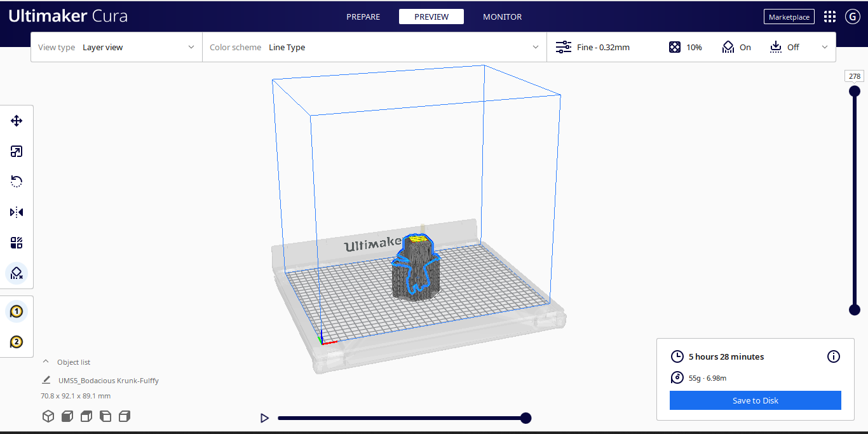Switch to the MONITOR stage
This screenshot has width=868, height=434.
click(502, 17)
